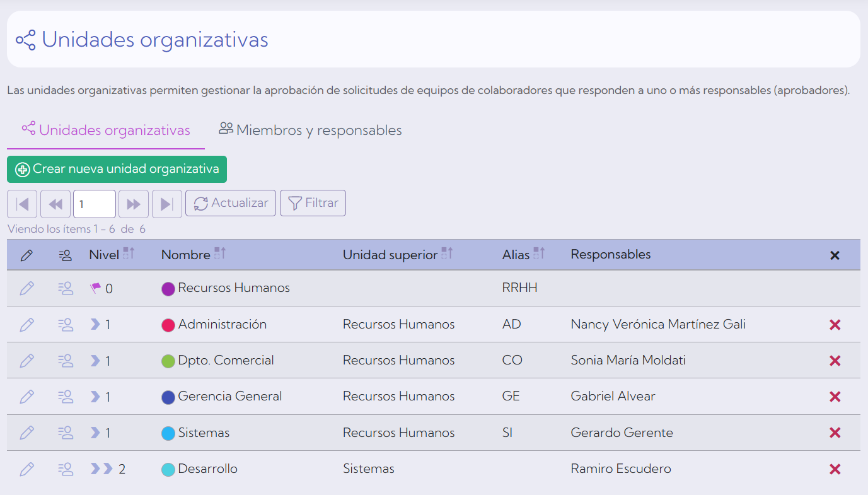Viewport: 868px width, 495px height.
Task: Click the share icon beside page title
Action: (x=26, y=40)
